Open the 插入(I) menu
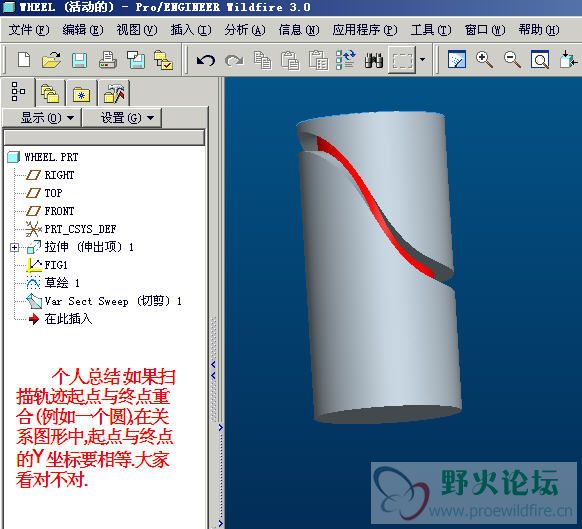Screen dimensions: 582x529 point(191,30)
